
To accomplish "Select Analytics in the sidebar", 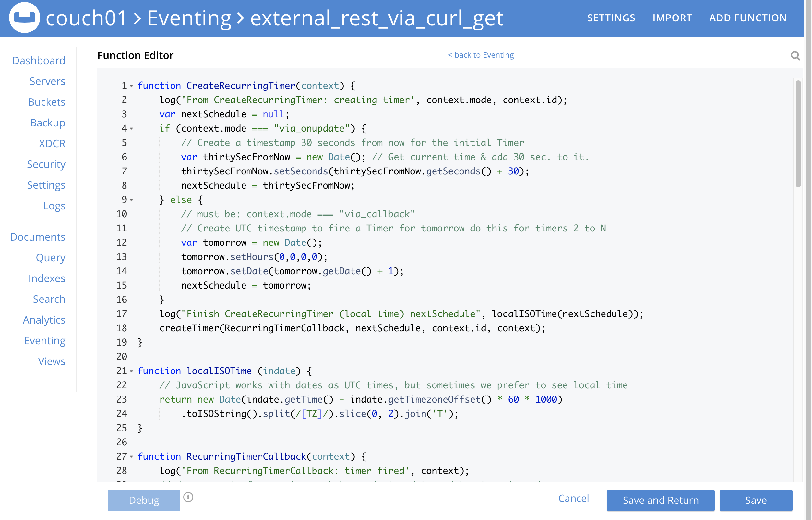I will coord(44,320).
